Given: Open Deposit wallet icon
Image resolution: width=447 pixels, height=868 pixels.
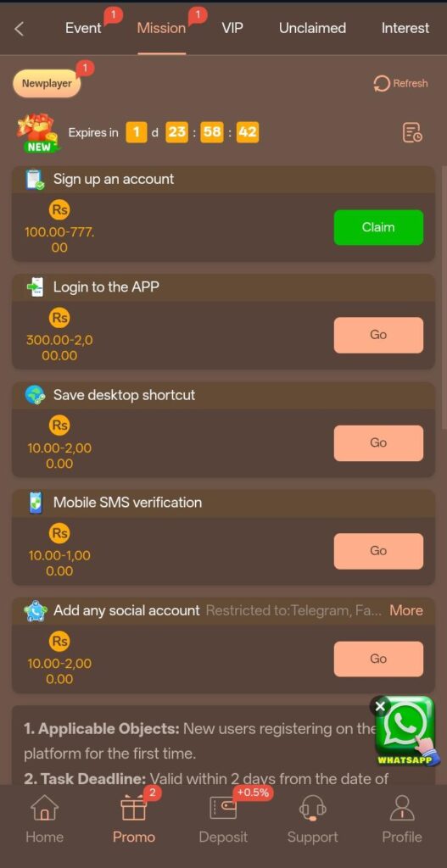Looking at the screenshot, I should coord(223,808).
